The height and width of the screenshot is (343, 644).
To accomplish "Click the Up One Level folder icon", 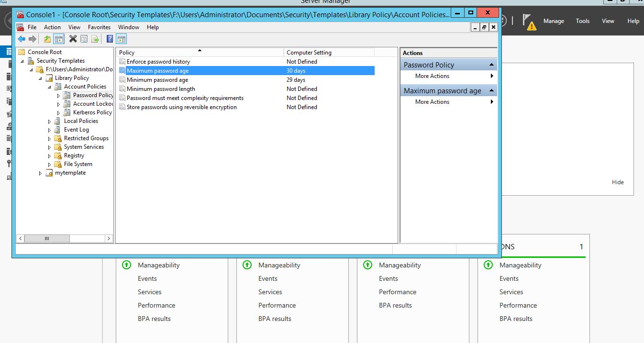I will [47, 39].
